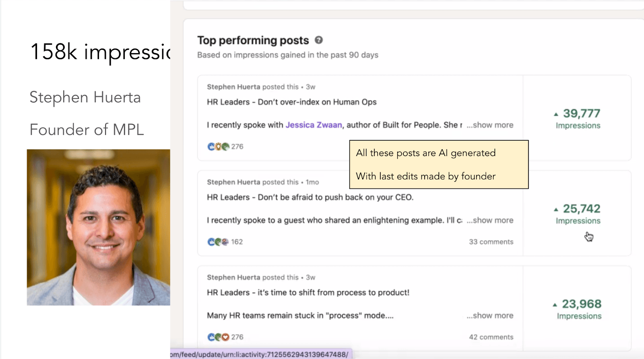Click the yellow AI generated note box
Image resolution: width=644 pixels, height=359 pixels.
point(439,164)
